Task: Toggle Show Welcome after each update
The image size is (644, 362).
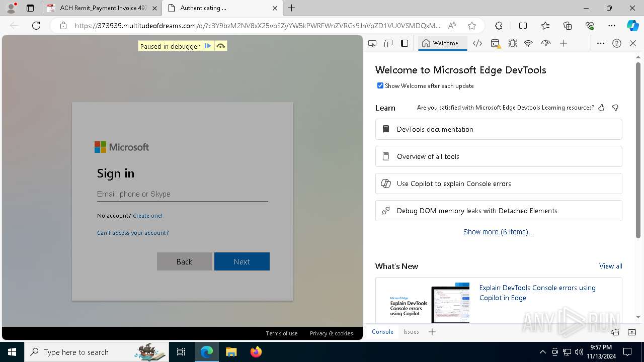Action: click(380, 85)
